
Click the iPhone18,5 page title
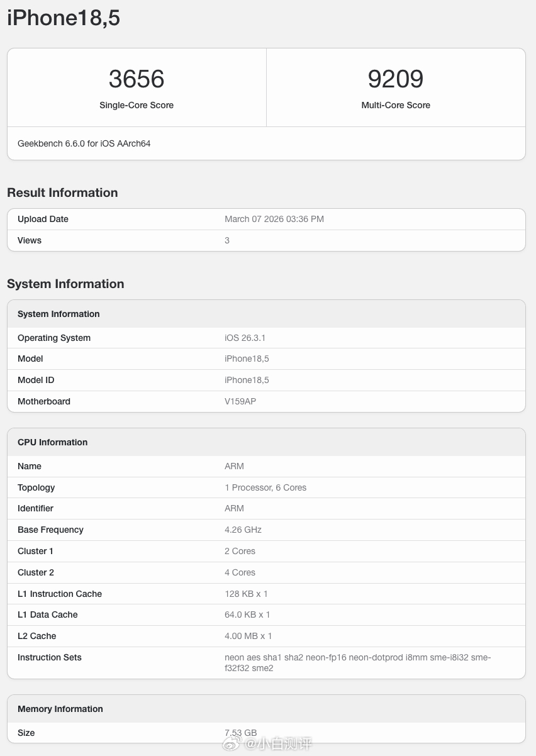[64, 18]
